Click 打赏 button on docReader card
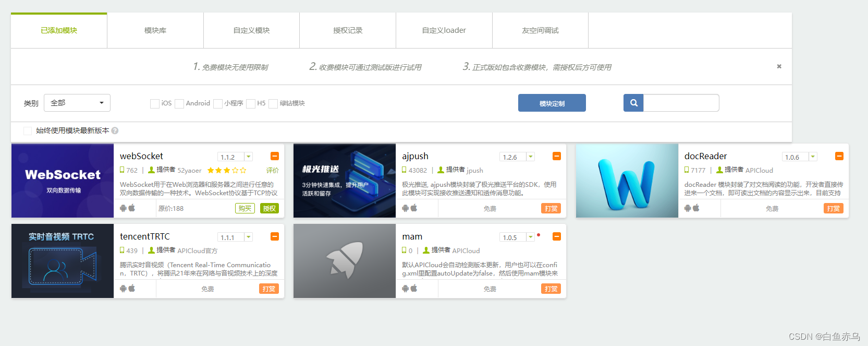Viewport: 868px width, 346px height. [x=834, y=208]
